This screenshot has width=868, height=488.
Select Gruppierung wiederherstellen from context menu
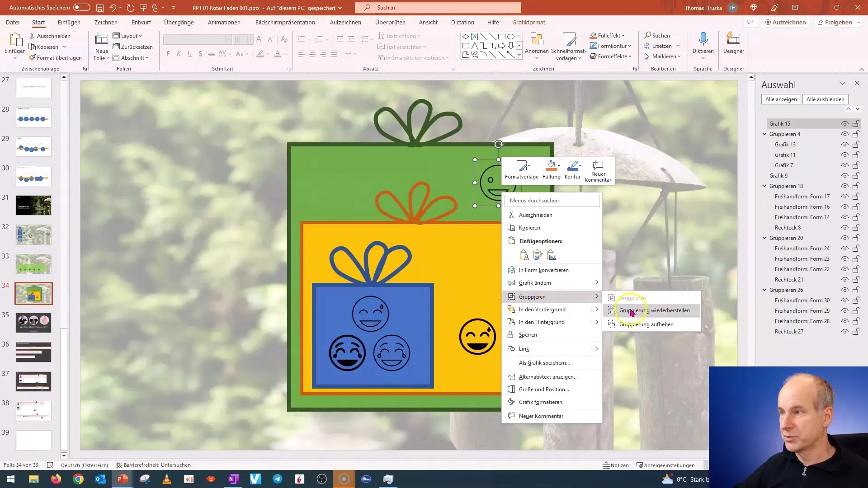click(654, 310)
